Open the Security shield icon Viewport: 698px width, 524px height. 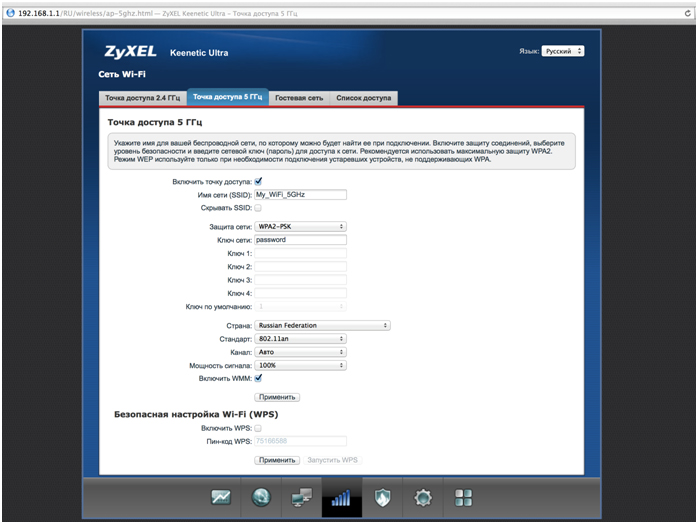click(382, 497)
